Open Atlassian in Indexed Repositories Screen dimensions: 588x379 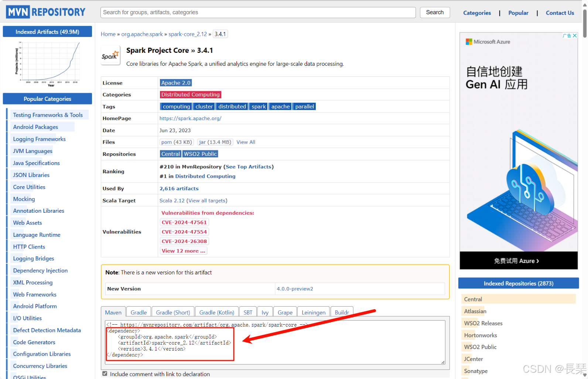[475, 311]
